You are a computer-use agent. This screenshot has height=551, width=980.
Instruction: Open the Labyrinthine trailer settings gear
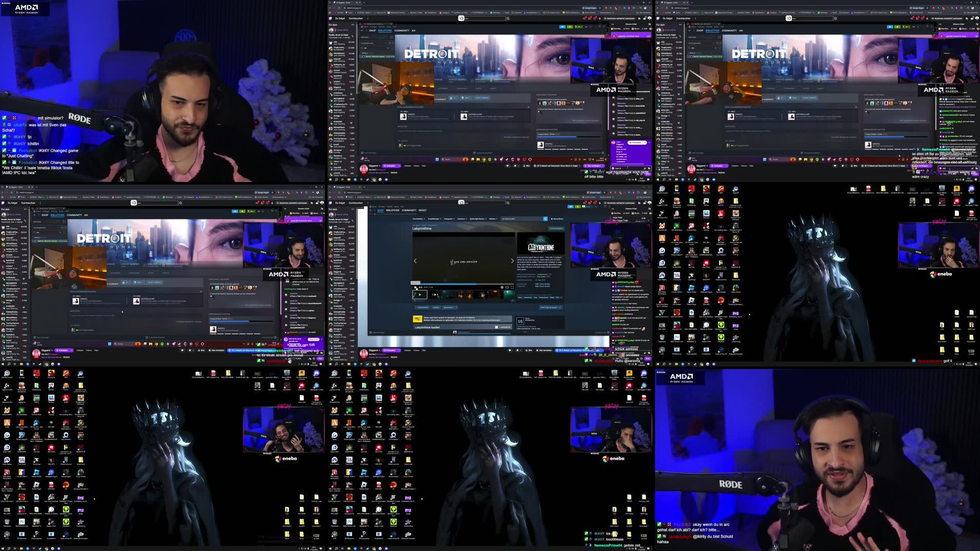click(x=502, y=288)
